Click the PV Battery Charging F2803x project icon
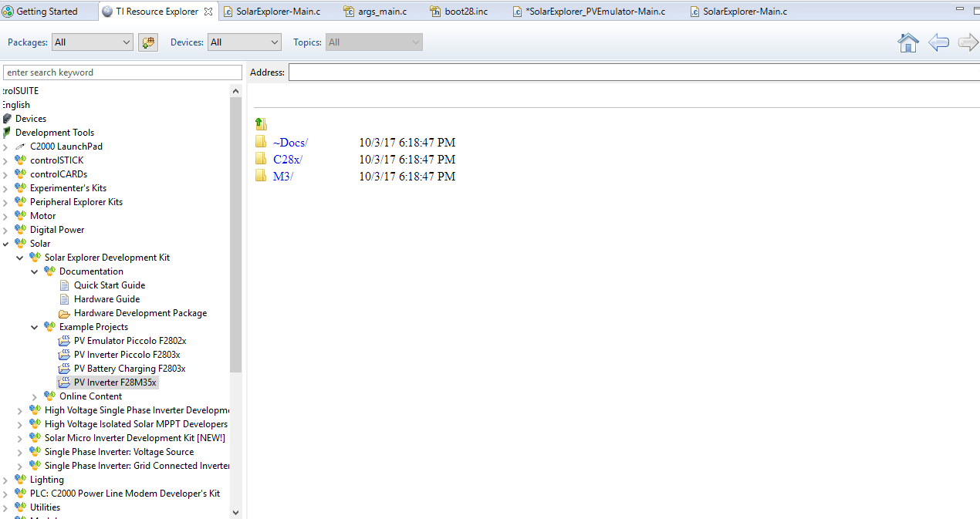The image size is (980, 519). [65, 369]
